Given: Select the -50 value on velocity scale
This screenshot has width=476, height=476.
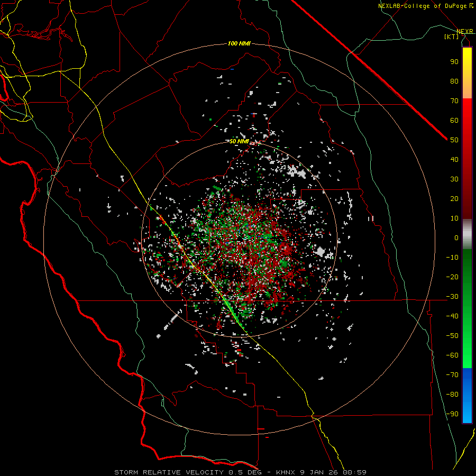Looking at the screenshot, I should click(452, 336).
